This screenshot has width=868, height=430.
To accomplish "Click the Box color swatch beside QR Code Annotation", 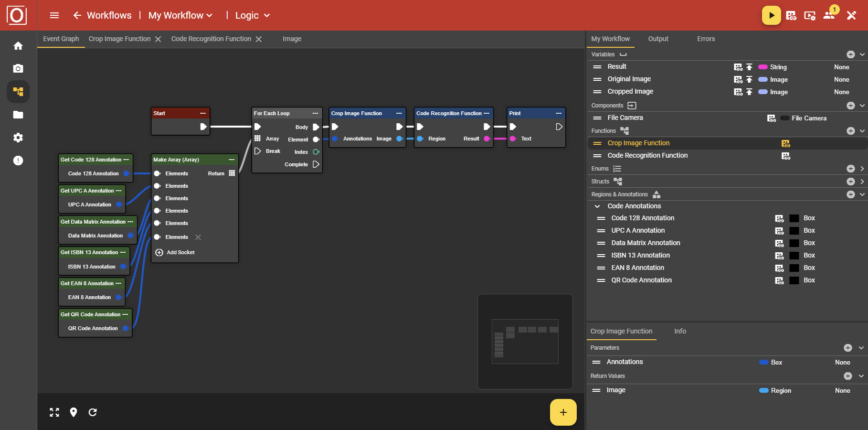I will pyautogui.click(x=794, y=280).
